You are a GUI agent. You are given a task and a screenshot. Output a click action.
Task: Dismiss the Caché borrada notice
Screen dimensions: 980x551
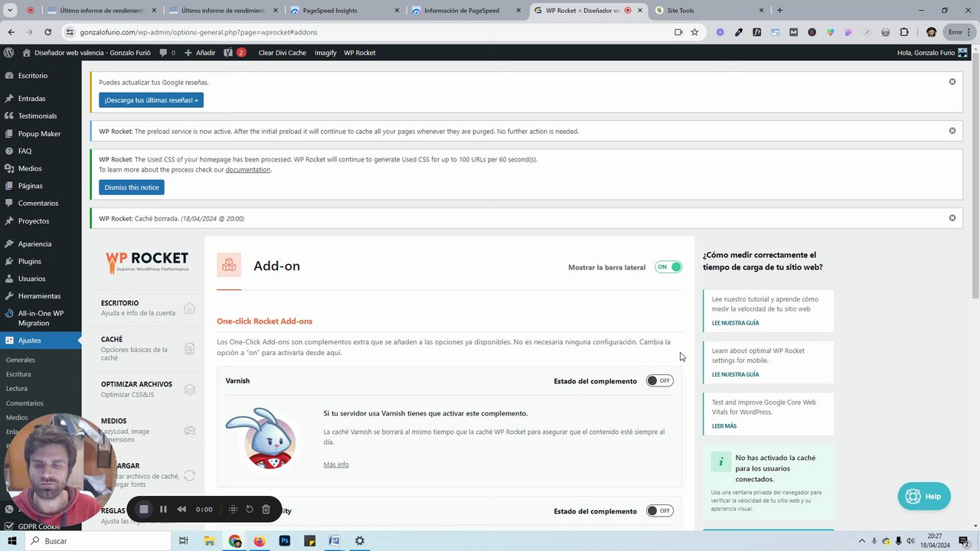pos(952,218)
